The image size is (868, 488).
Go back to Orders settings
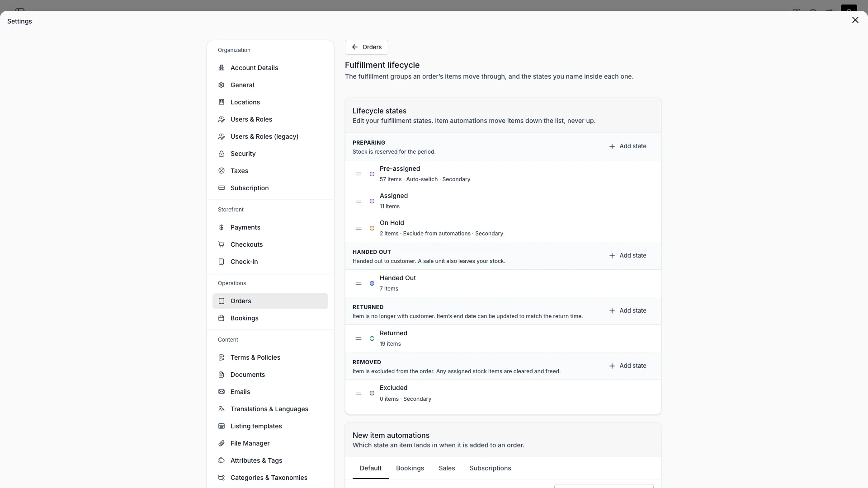pos(367,47)
